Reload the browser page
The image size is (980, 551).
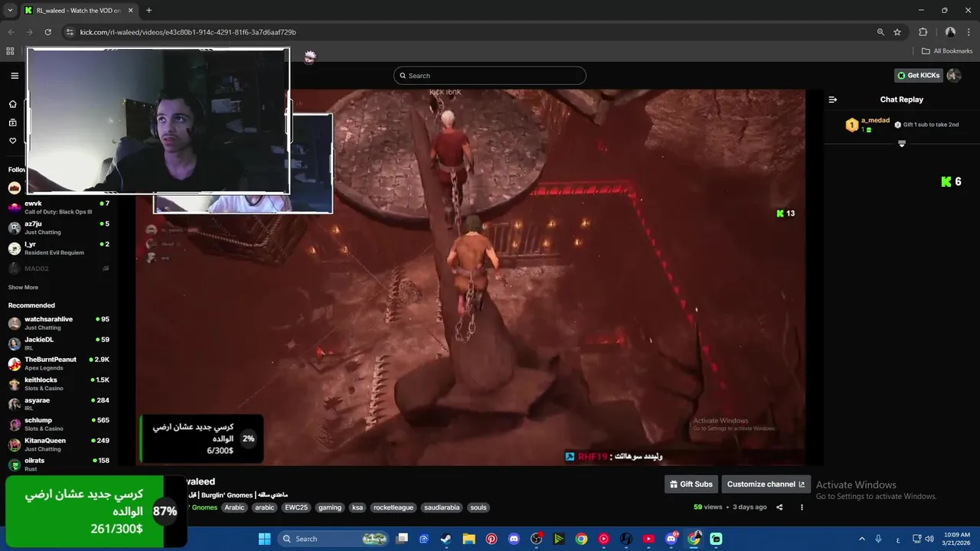(47, 32)
